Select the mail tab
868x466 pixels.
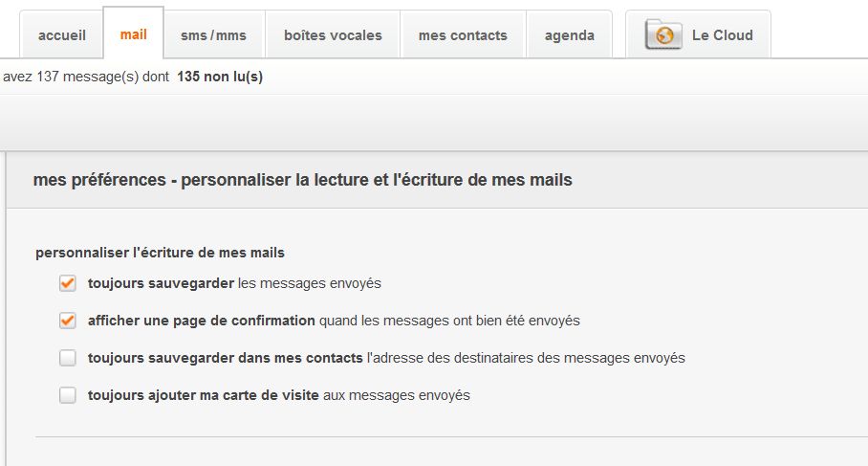pos(134,34)
